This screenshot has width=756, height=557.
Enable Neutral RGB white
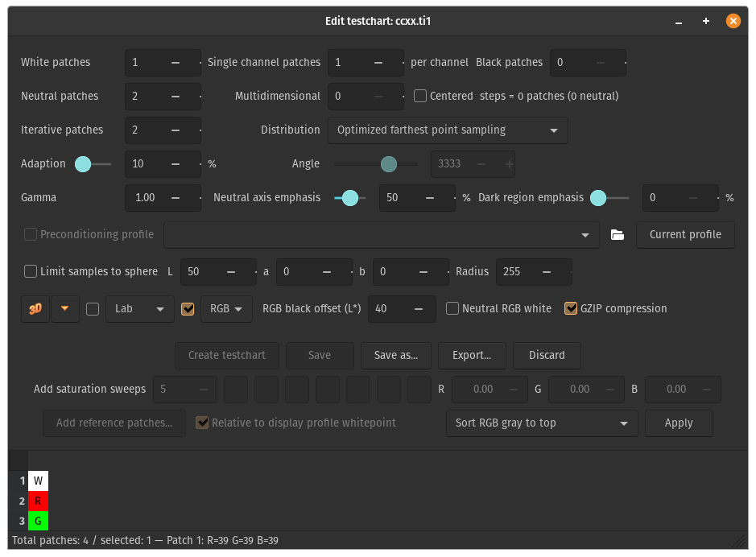(452, 308)
